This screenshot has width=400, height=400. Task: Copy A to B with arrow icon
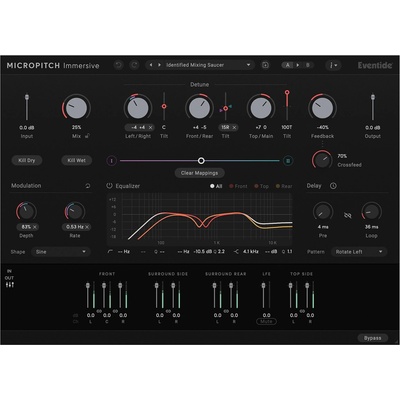(x=298, y=65)
